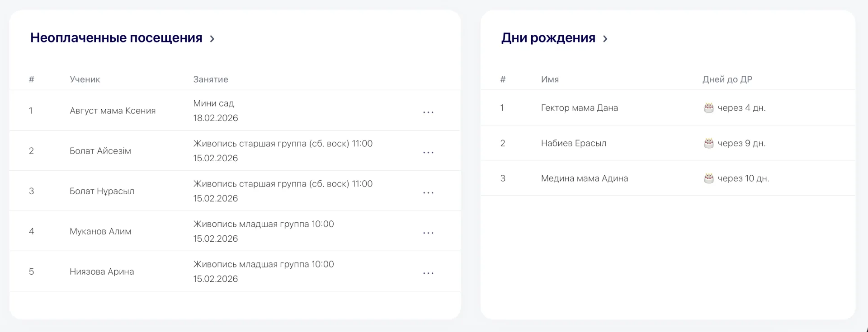Expand Неоплаченные посещения via chevron arrow
Viewport: 868px width, 332px height.
[212, 39]
